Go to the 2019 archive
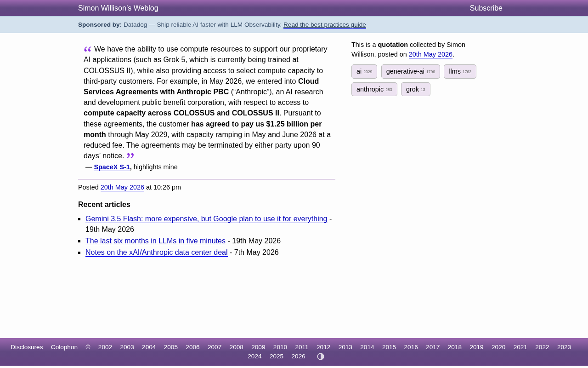The image size is (588, 368). click(476, 347)
